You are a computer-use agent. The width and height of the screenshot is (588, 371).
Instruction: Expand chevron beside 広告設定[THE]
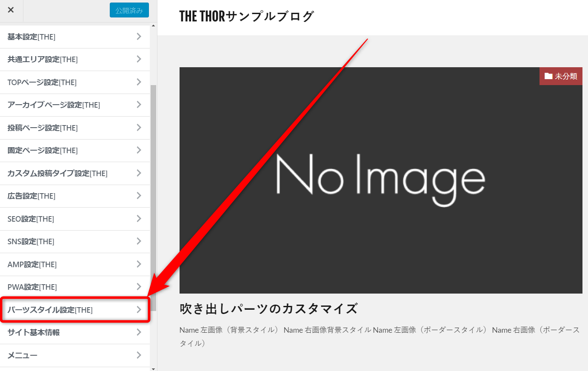pyautogui.click(x=139, y=196)
